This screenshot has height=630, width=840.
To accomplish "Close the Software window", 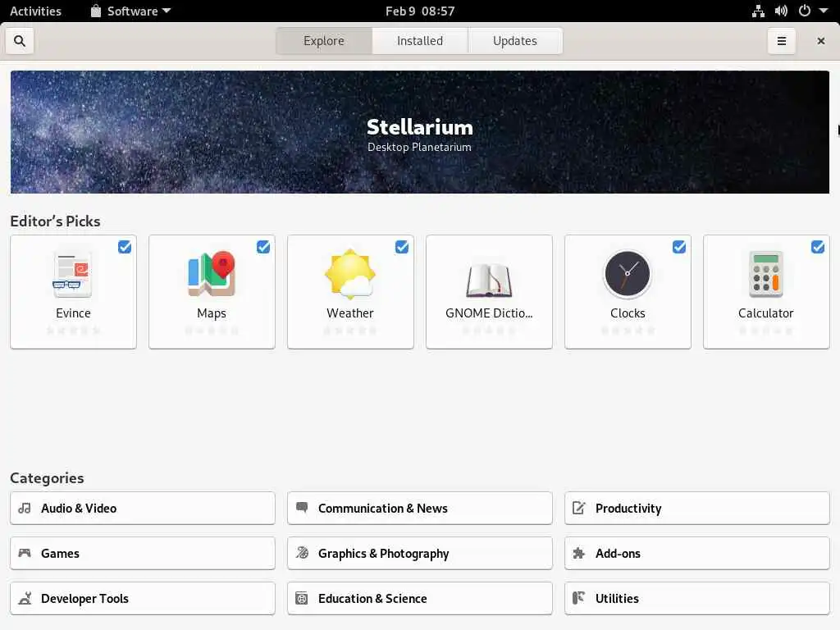I will (x=820, y=41).
